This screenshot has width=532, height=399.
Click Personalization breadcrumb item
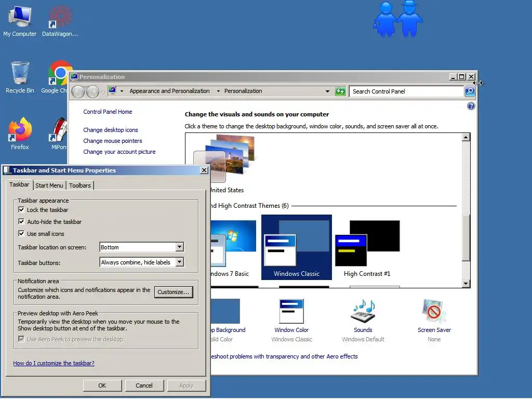coord(243,91)
